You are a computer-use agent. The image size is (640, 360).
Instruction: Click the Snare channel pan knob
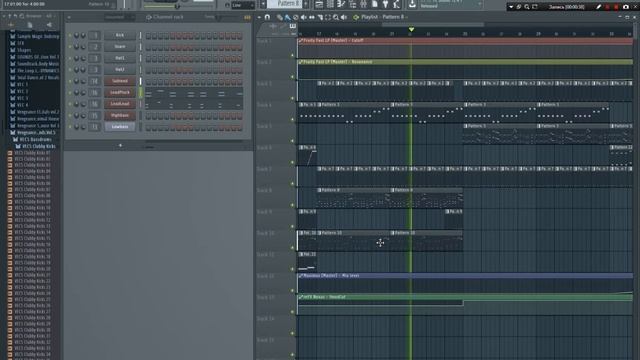pos(76,47)
